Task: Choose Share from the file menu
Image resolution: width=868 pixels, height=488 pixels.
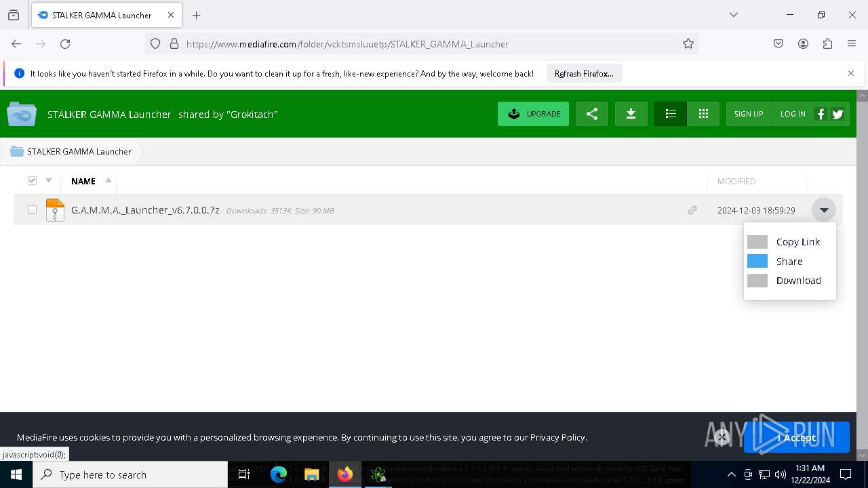Action: coord(789,261)
